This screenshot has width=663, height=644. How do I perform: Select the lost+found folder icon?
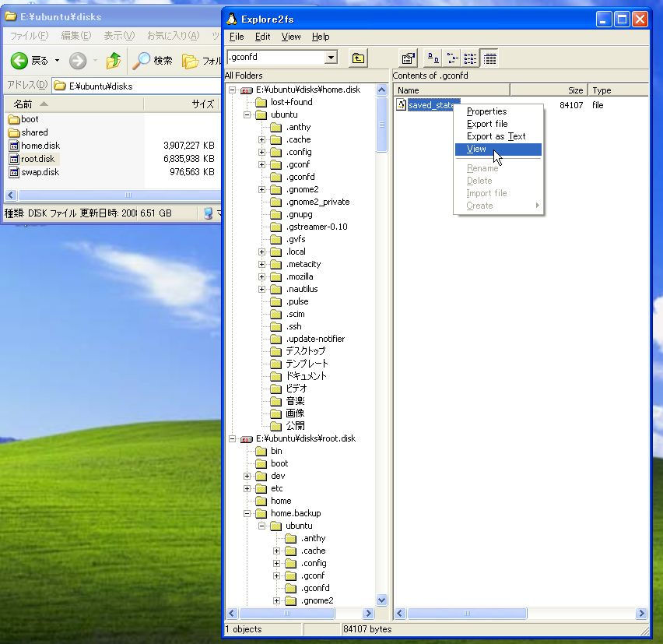261,102
